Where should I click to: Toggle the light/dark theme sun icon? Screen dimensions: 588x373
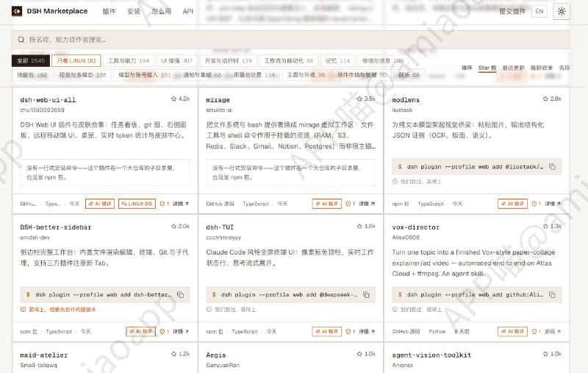(562, 11)
